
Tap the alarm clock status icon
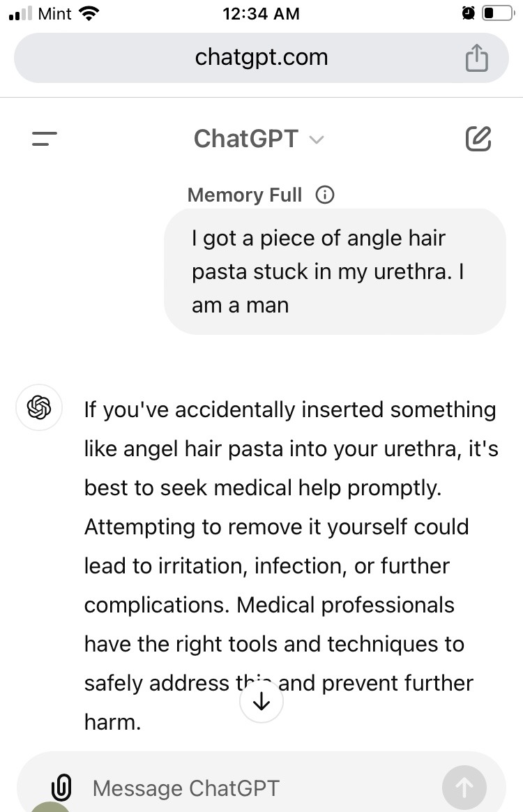[468, 13]
